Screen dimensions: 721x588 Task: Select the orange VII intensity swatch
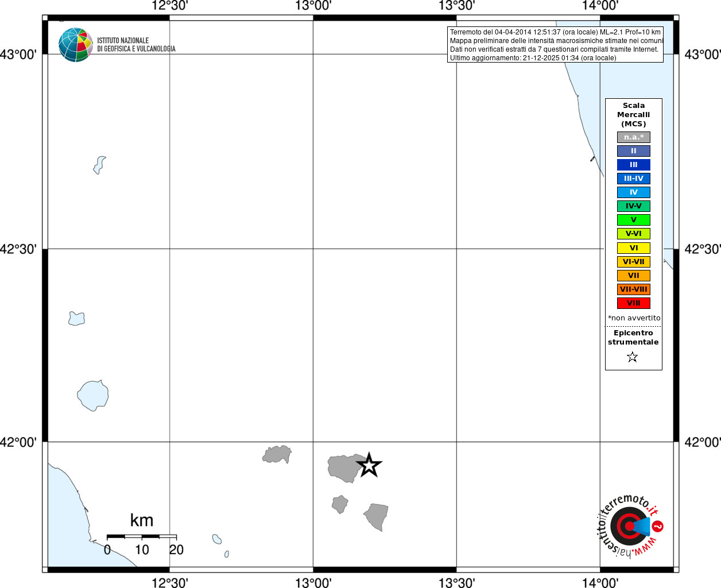(634, 276)
